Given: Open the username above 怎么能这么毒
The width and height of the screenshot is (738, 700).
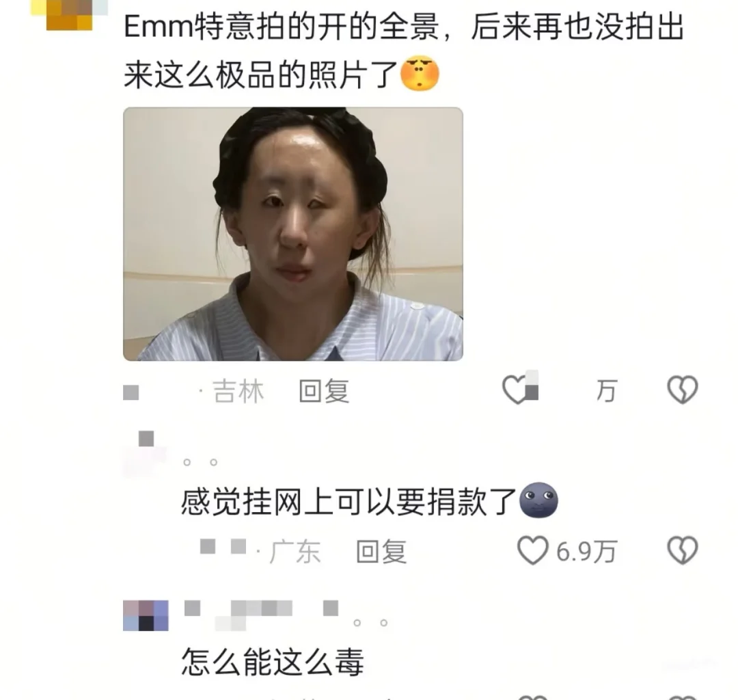Looking at the screenshot, I should pyautogui.click(x=261, y=613).
